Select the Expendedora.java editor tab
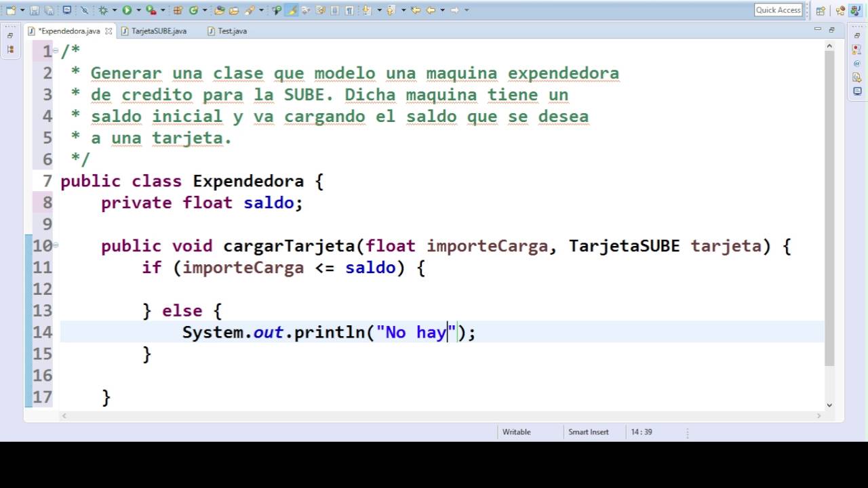Viewport: 868px width, 488px height. coord(69,31)
